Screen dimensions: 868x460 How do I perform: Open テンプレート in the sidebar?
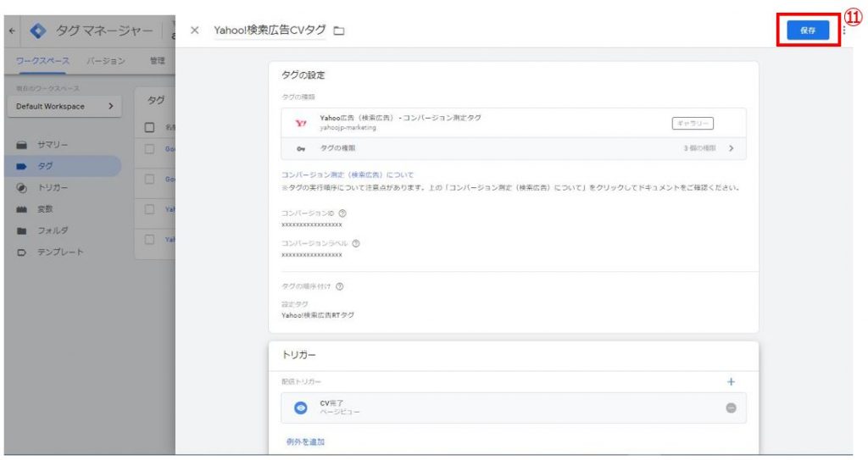tap(60, 252)
